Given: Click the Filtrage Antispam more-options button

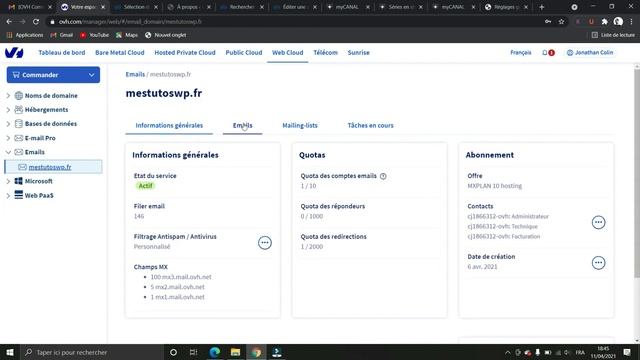Looking at the screenshot, I should coord(265,243).
